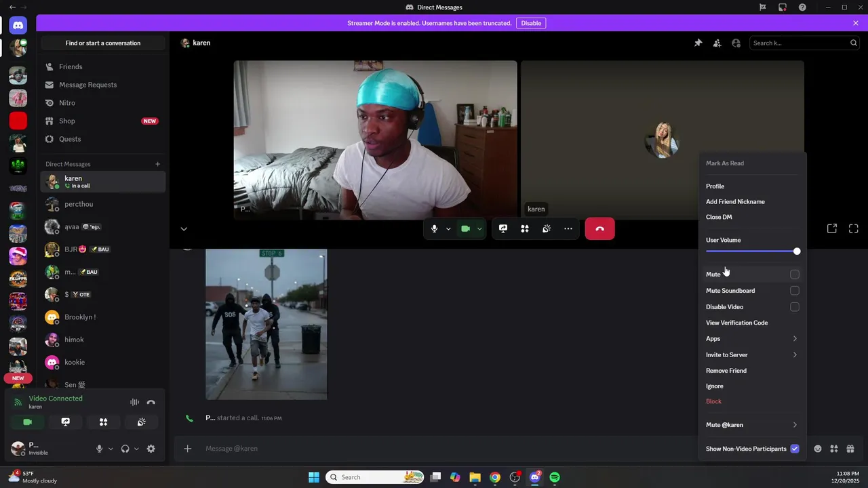Screen dimensions: 868x488
Task: Open the Shop
Action: click(x=102, y=121)
